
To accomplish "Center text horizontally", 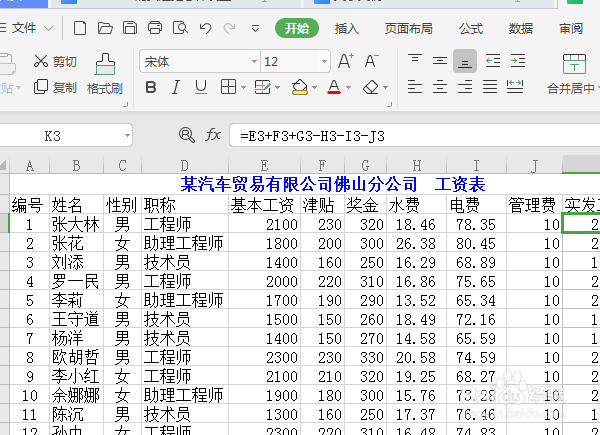I will (440, 87).
